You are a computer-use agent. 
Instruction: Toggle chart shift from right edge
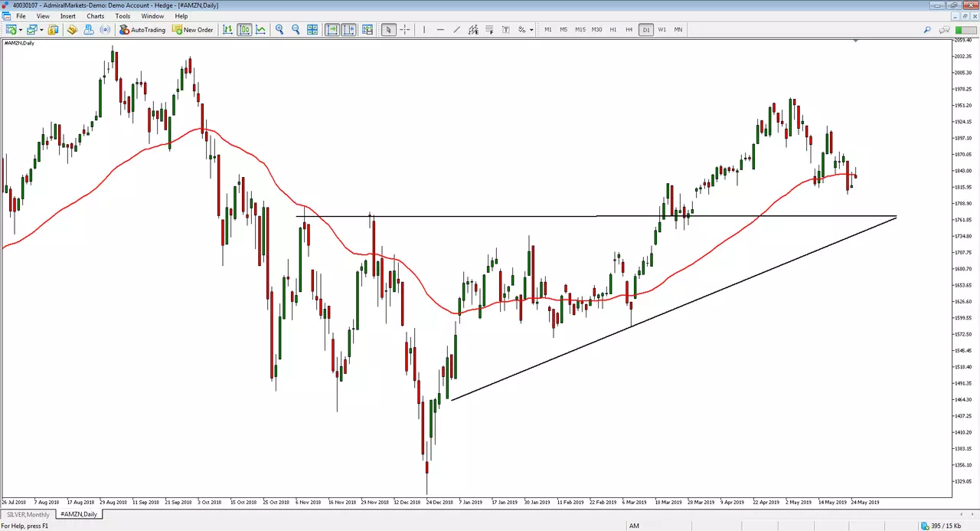348,30
